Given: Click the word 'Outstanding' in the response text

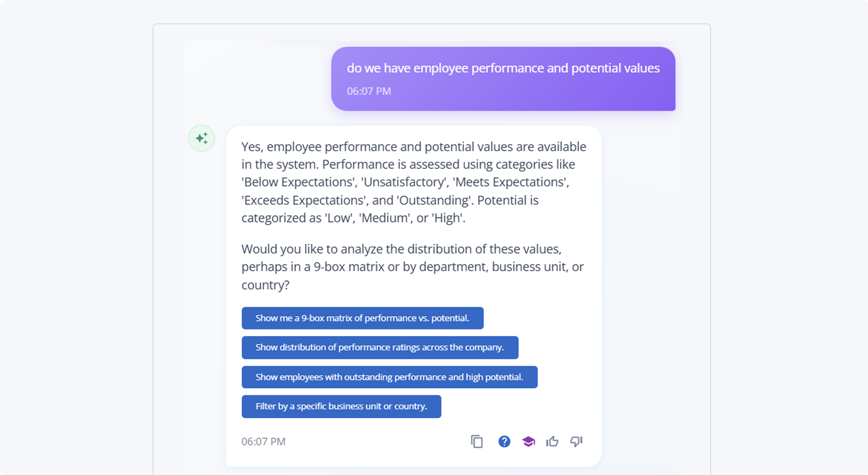Looking at the screenshot, I should 434,200.
